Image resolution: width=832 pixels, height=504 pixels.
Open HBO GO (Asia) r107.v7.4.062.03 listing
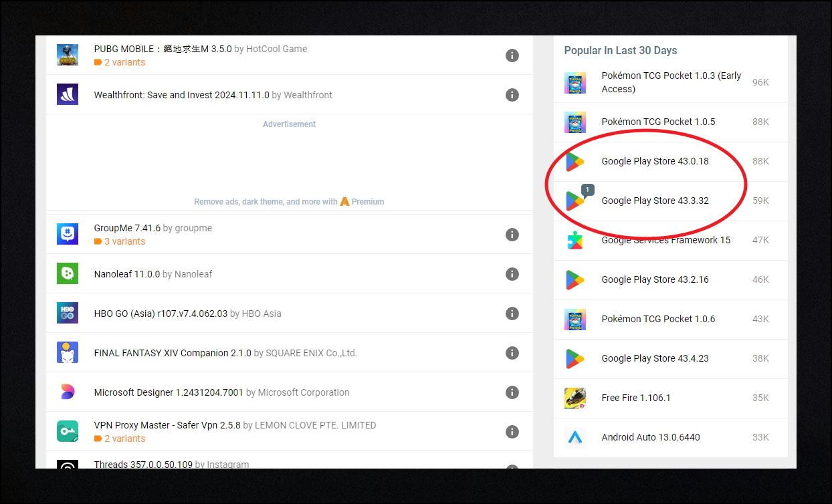coord(161,313)
